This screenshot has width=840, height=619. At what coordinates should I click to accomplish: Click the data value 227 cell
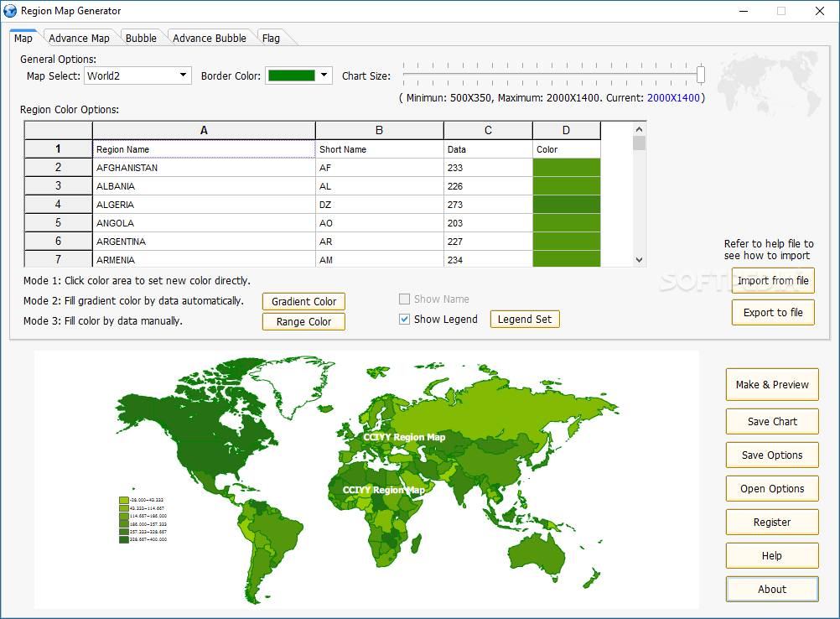pos(488,242)
